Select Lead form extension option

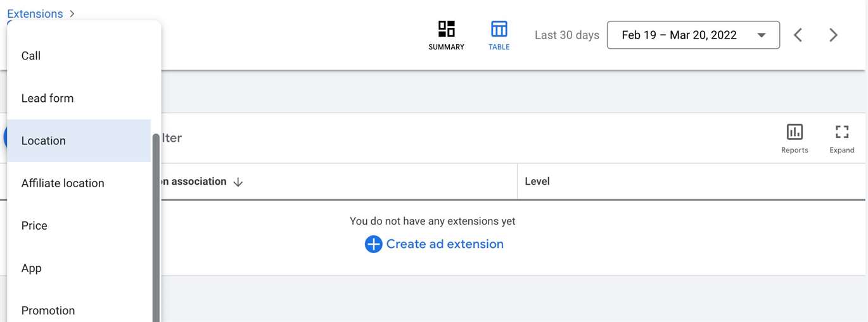coord(79,98)
